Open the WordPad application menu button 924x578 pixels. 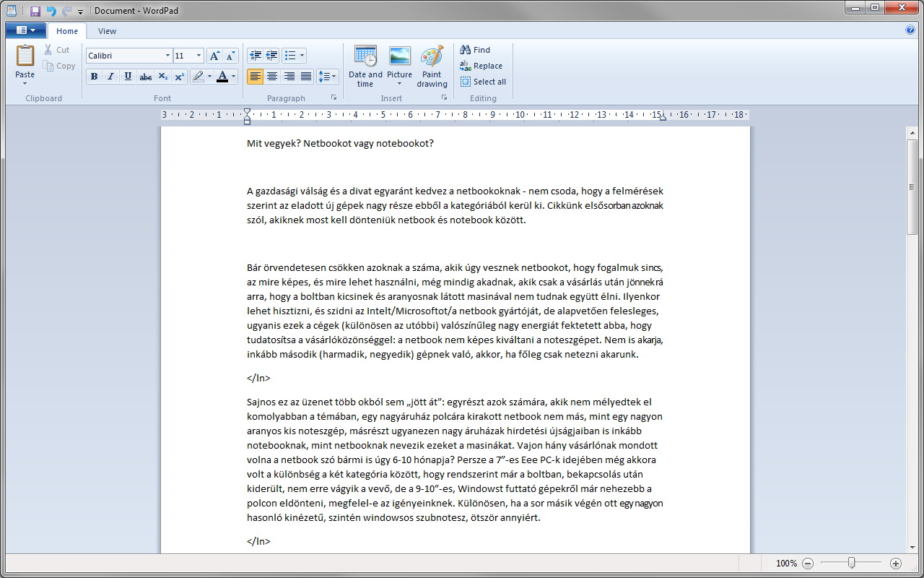tap(25, 30)
